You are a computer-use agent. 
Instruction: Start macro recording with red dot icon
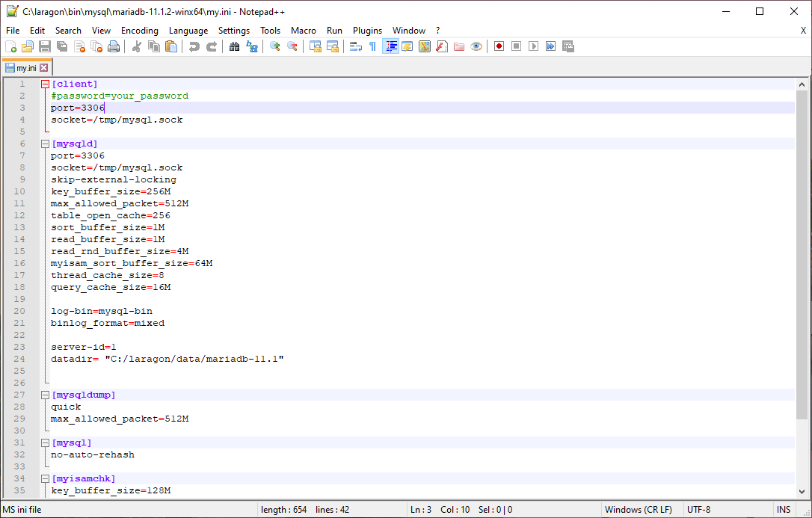coord(499,46)
